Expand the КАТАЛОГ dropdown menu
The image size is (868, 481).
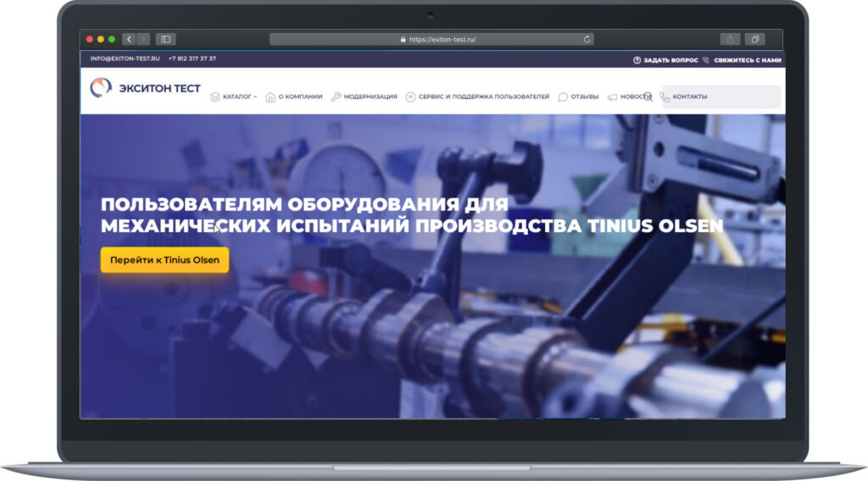coord(240,97)
